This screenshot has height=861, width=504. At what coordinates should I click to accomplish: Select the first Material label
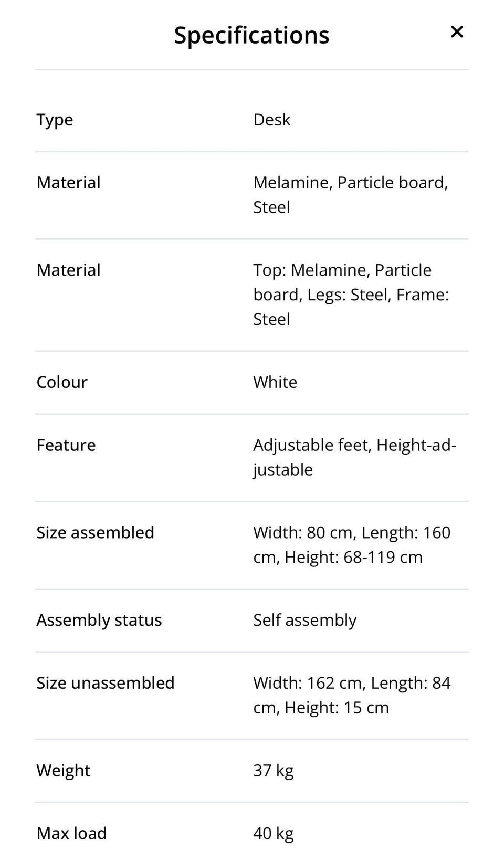point(68,183)
